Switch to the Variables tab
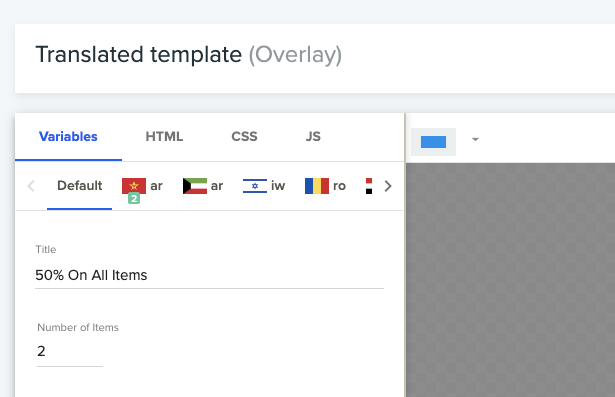 pyautogui.click(x=68, y=137)
